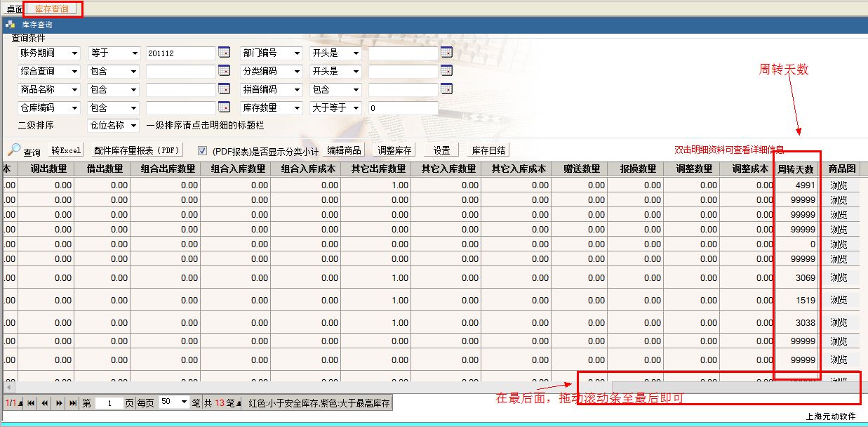Toggle (PDF报表)是否显示分类小计 checkbox
Image resolution: width=868 pixels, height=427 pixels.
[x=202, y=150]
